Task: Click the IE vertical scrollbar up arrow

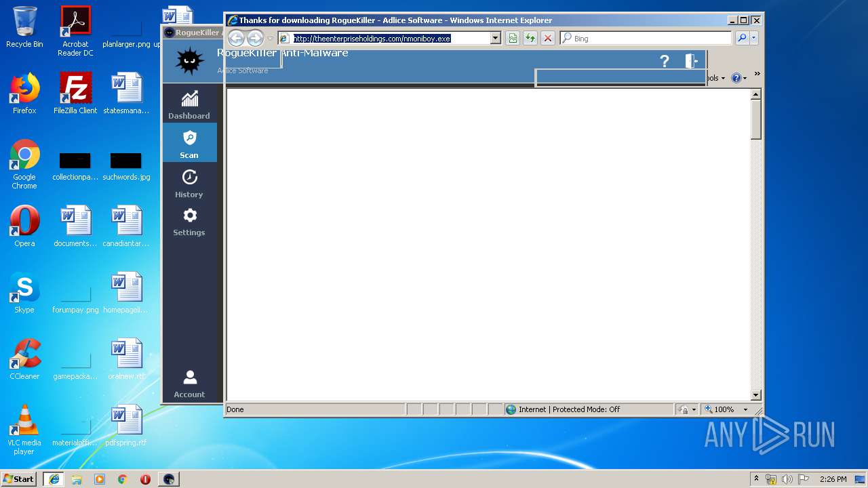Action: click(x=756, y=94)
